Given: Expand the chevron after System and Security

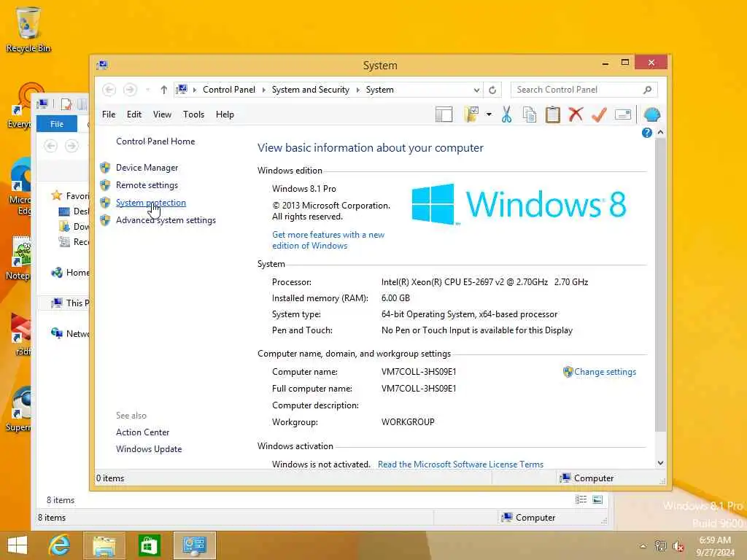Looking at the screenshot, I should pos(357,90).
